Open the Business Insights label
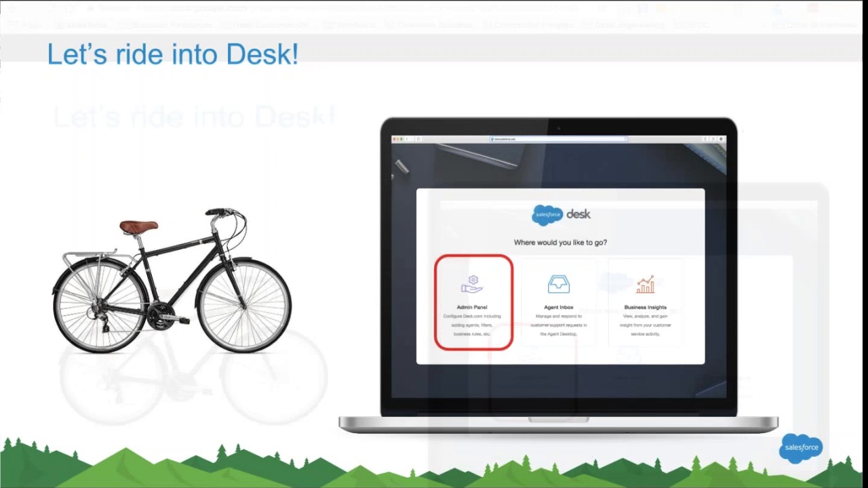 coord(646,308)
